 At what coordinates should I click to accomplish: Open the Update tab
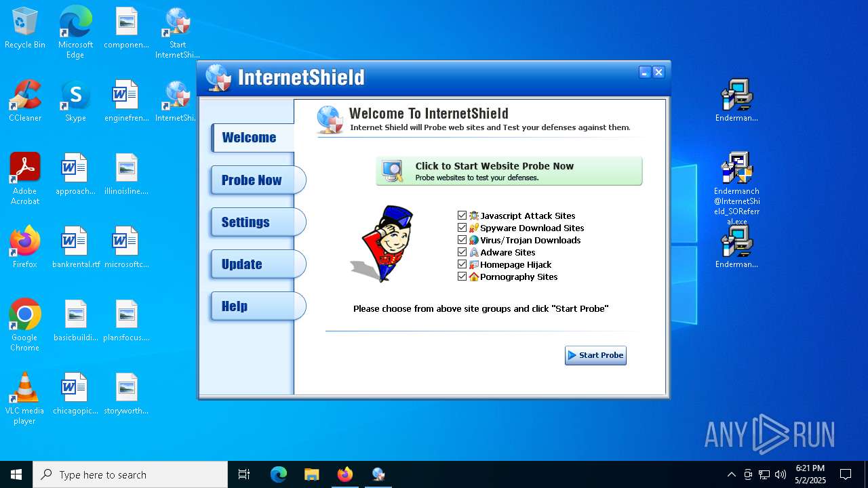258,264
